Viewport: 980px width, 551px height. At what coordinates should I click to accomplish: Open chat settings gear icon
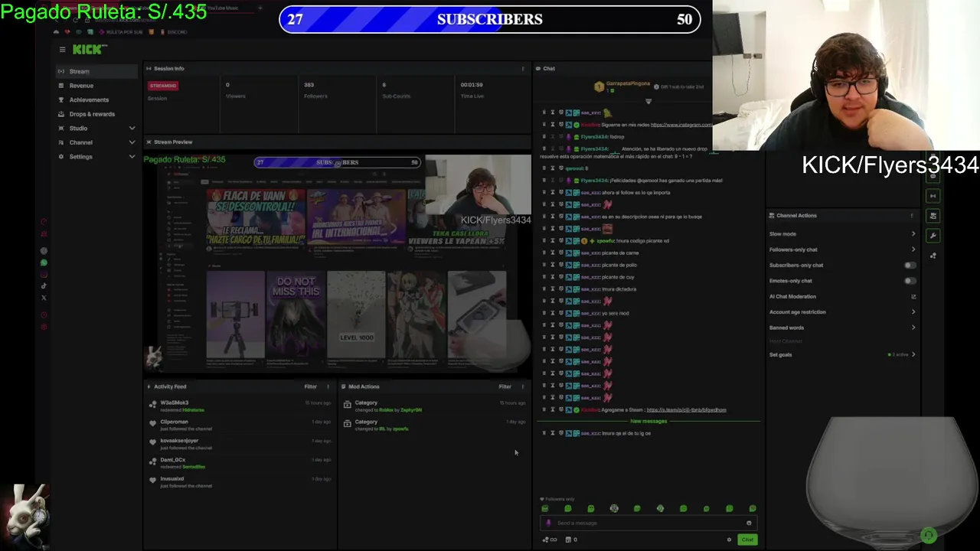coord(729,540)
